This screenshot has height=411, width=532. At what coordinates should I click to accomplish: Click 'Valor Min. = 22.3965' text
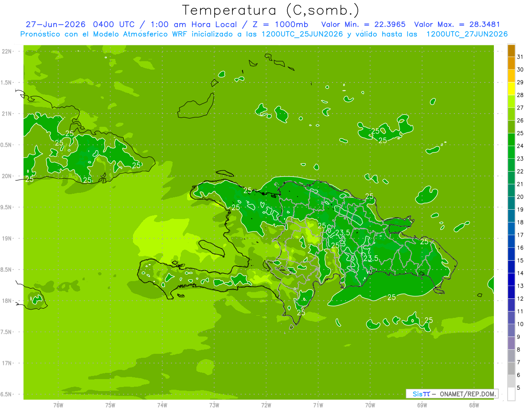click(x=363, y=24)
